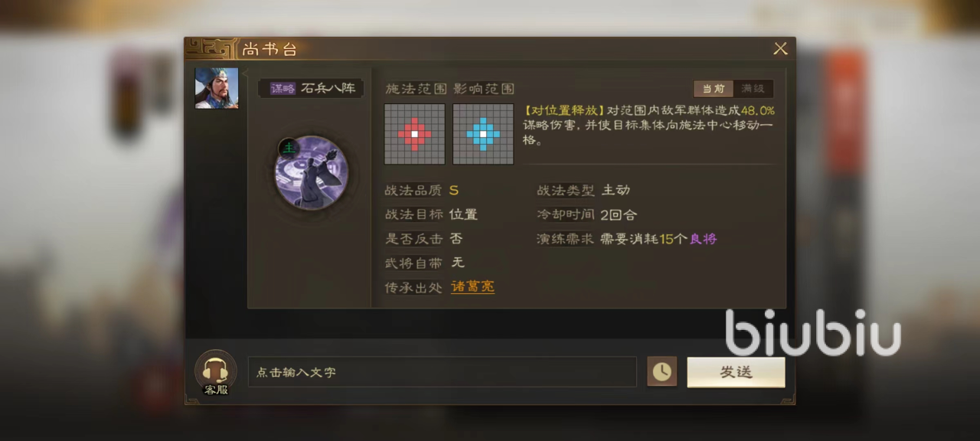Click the 影响范围 label

(483, 89)
